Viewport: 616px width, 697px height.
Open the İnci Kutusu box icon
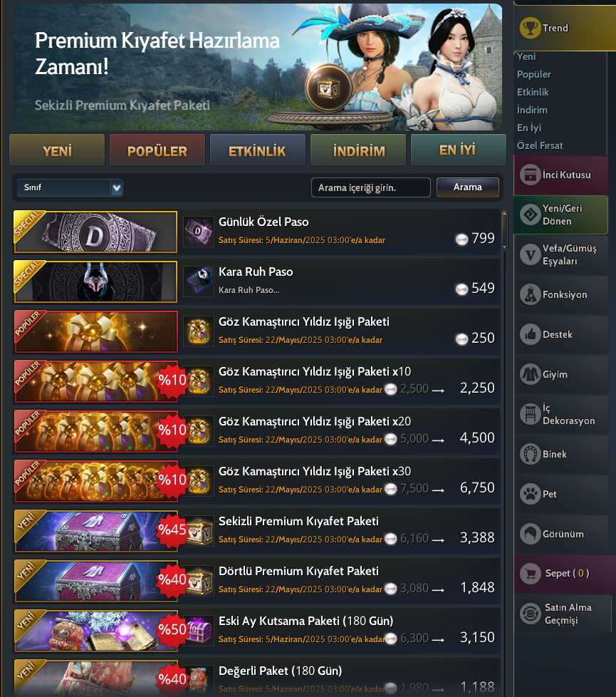(531, 175)
